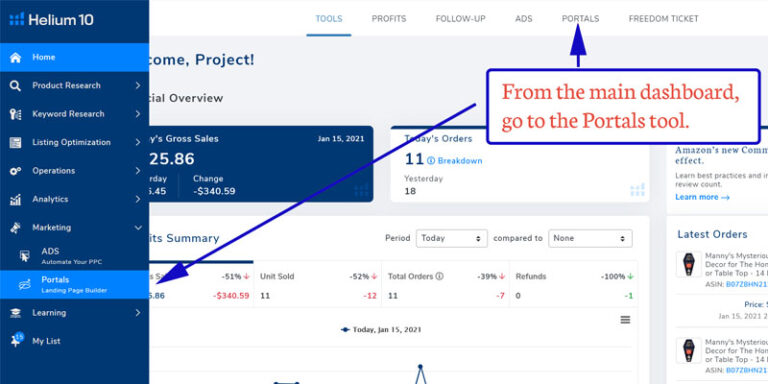This screenshot has width=768, height=384.
Task: Click the Portals landing page icon
Action: pos(24,285)
